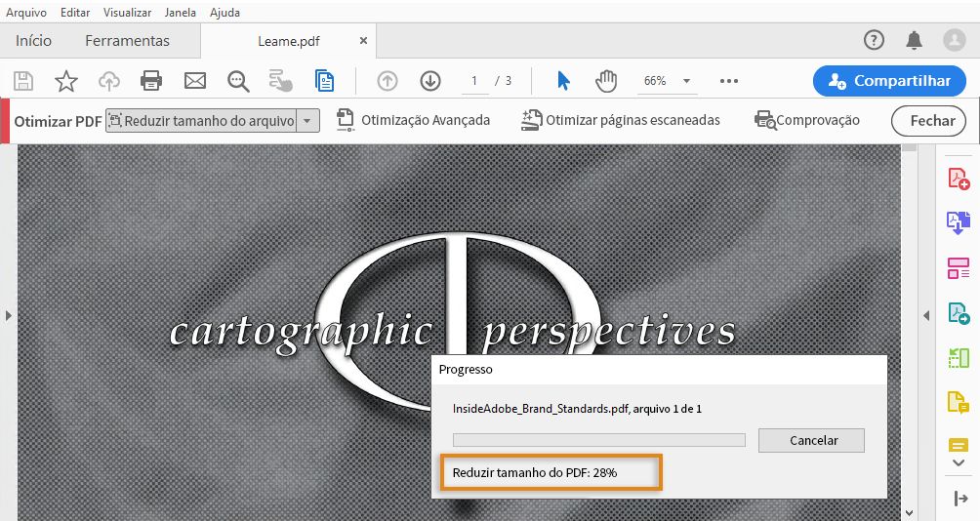Open Otimização Avançada settings
Screen dimensions: 980x521
point(413,120)
